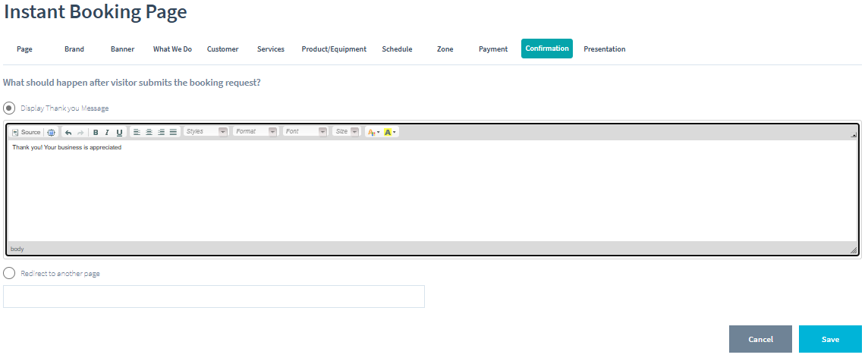Click the undo arrow in editor toolbar
The height and width of the screenshot is (361, 868).
click(68, 132)
